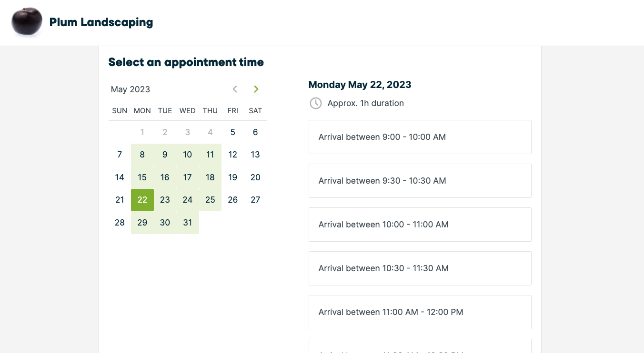Select the 10:30 - 11:30 AM arrival window
The image size is (644, 353).
click(x=420, y=268)
